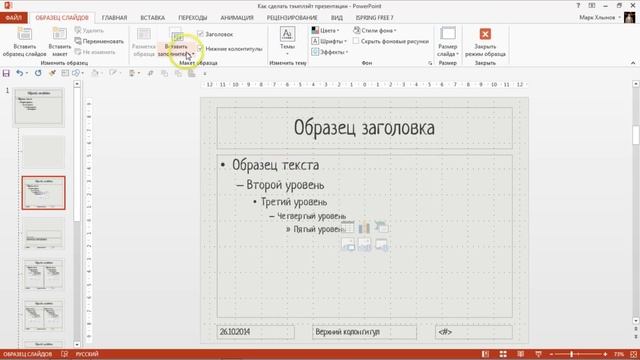Screen dimensions: 640x360
Task: Click the Save icon in quick toolbar
Action: pos(6,73)
